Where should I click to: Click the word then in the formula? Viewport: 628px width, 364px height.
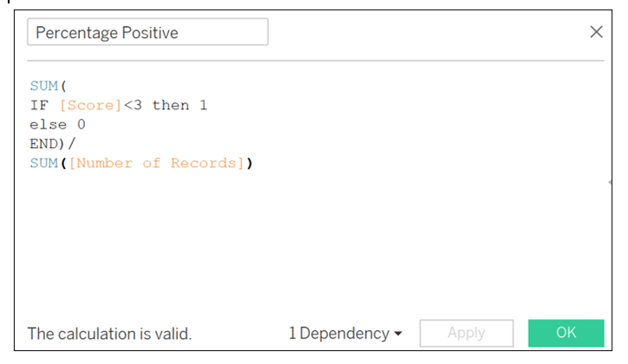click(x=169, y=105)
